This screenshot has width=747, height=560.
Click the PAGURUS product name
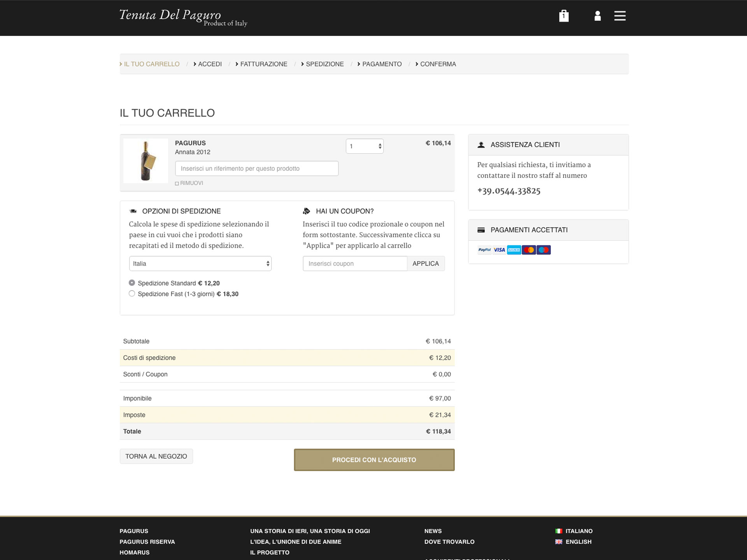[190, 143]
